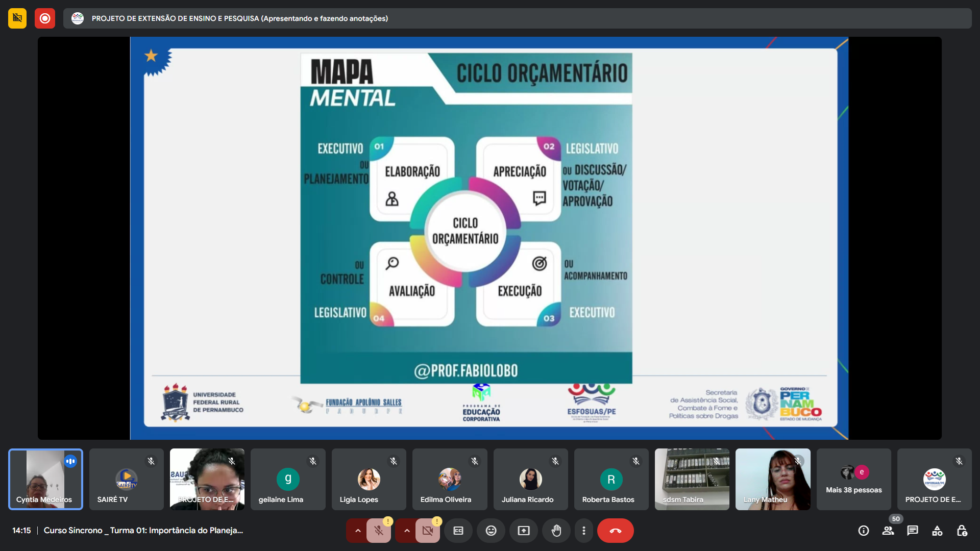The image size is (980, 551).
Task: Open the chat panel icon
Action: [913, 531]
